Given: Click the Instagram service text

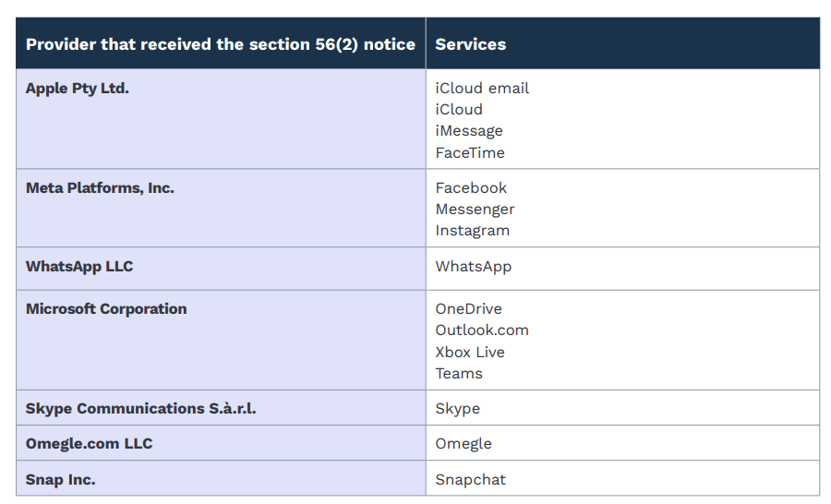Looking at the screenshot, I should coord(472,230).
